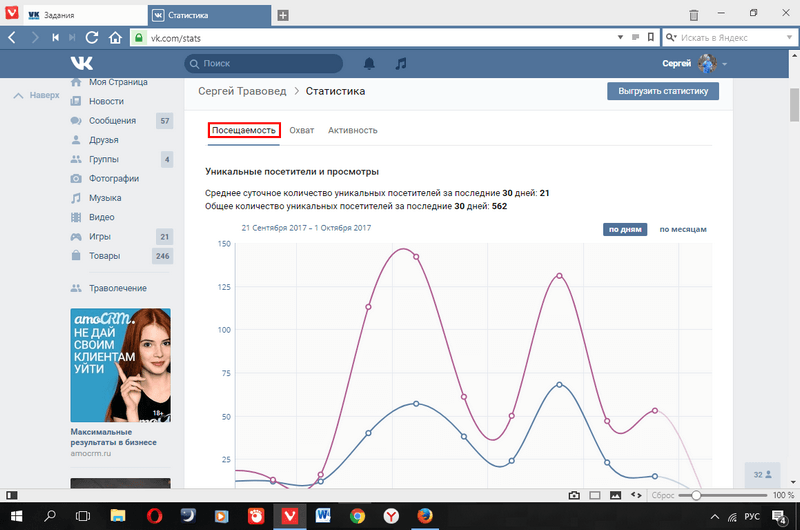Click the 'Выгрузить статистику' button

tap(662, 91)
